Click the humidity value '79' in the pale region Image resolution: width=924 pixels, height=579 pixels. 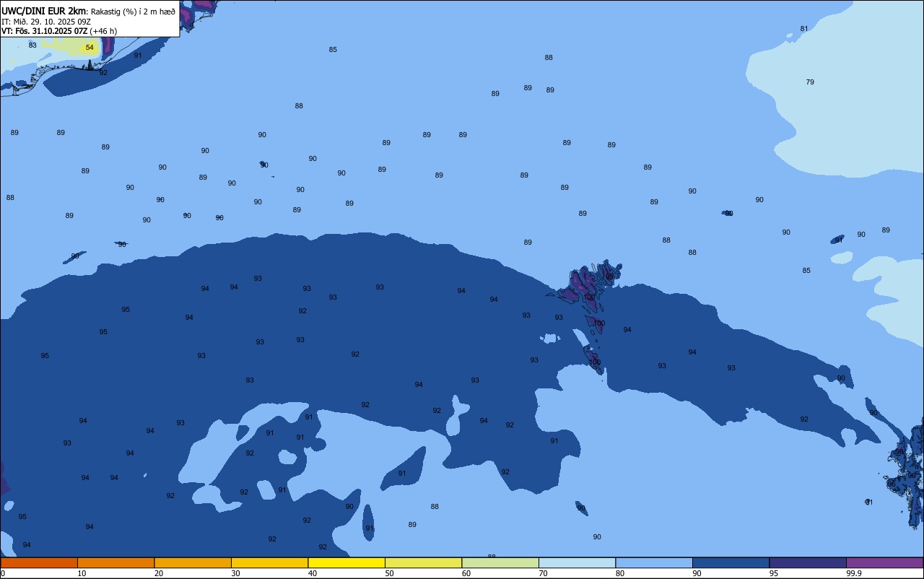click(810, 82)
